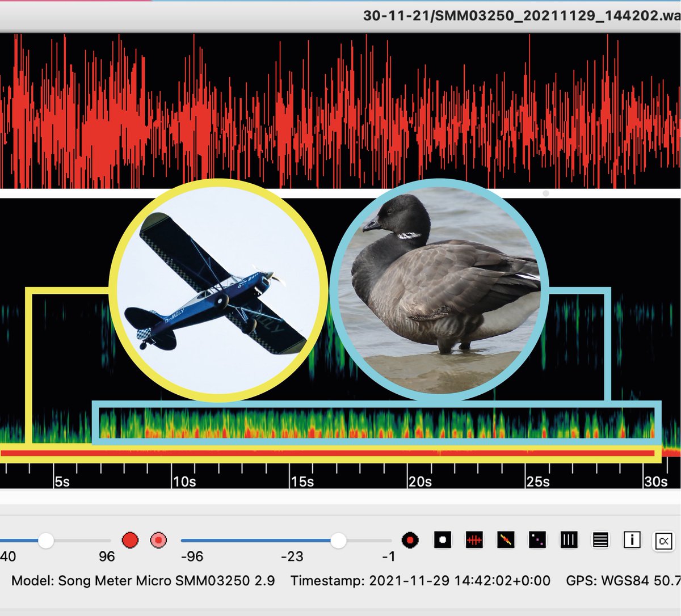Click the horizontal lines icon
Viewport: 681px width, 616px height.
pos(600,539)
